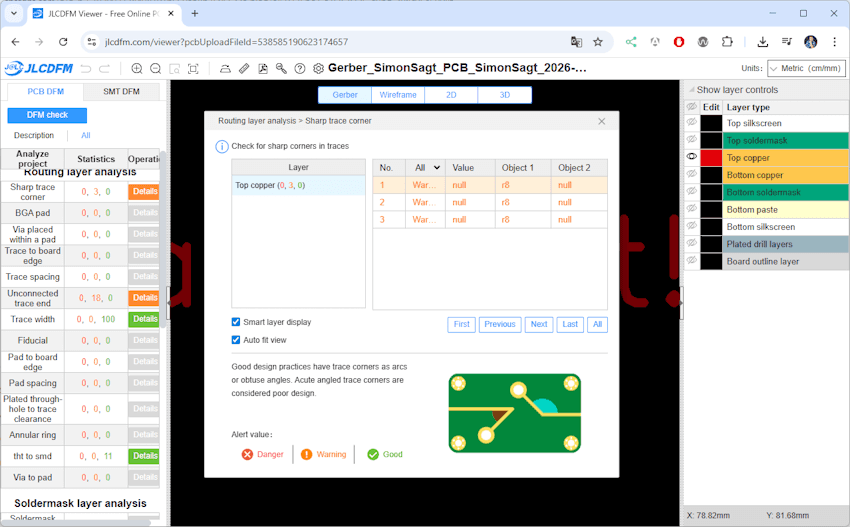This screenshot has width=850, height=527.
Task: Select the Gerber view tab
Action: [345, 95]
